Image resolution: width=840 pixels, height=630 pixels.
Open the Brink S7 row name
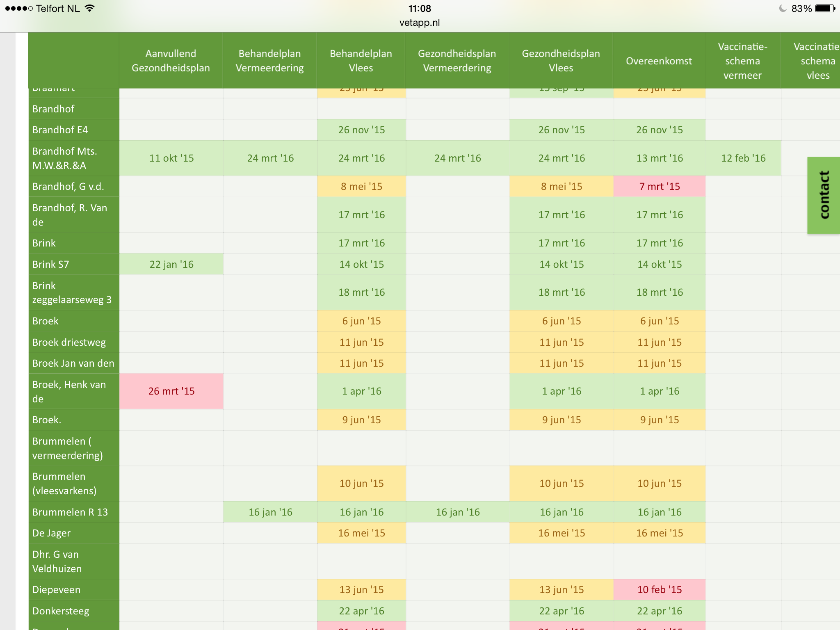[x=74, y=264]
